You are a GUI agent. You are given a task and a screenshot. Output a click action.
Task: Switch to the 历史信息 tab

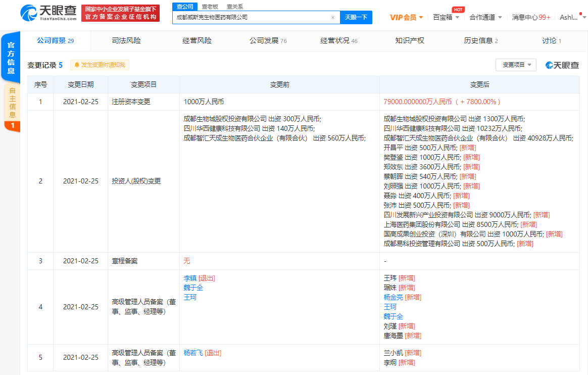[477, 40]
